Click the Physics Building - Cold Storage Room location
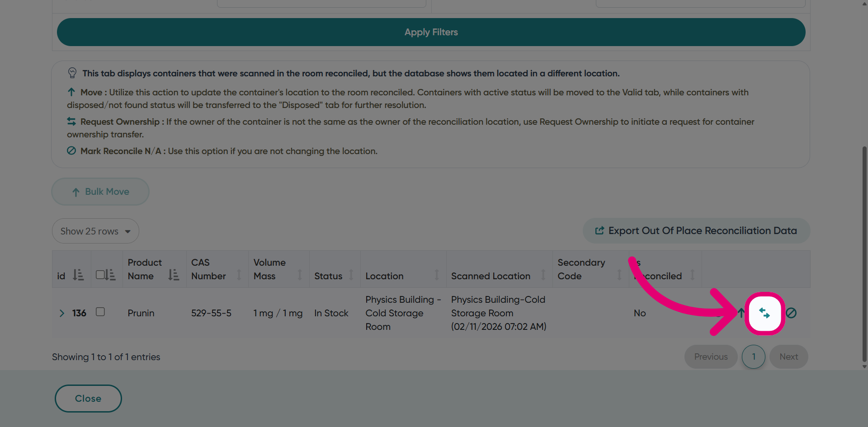Screen dimensions: 868x427 click(x=403, y=313)
